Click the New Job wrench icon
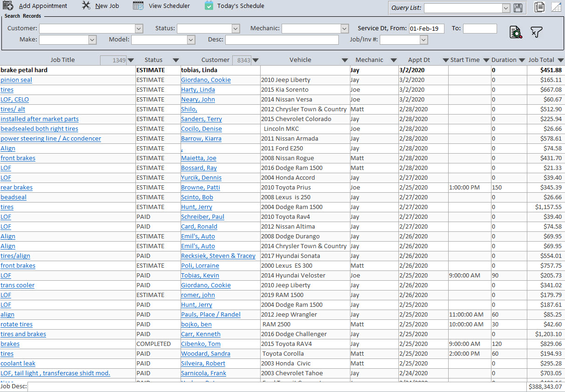Viewport: 565px width, 392px height. [86, 6]
